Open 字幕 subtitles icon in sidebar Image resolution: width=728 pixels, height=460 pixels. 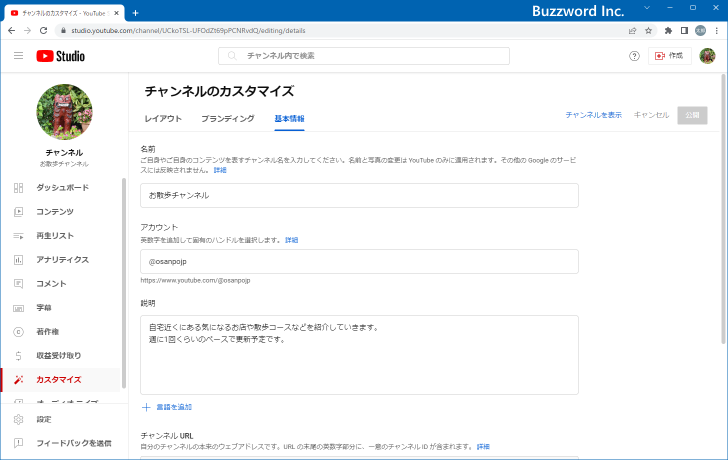(x=19, y=308)
